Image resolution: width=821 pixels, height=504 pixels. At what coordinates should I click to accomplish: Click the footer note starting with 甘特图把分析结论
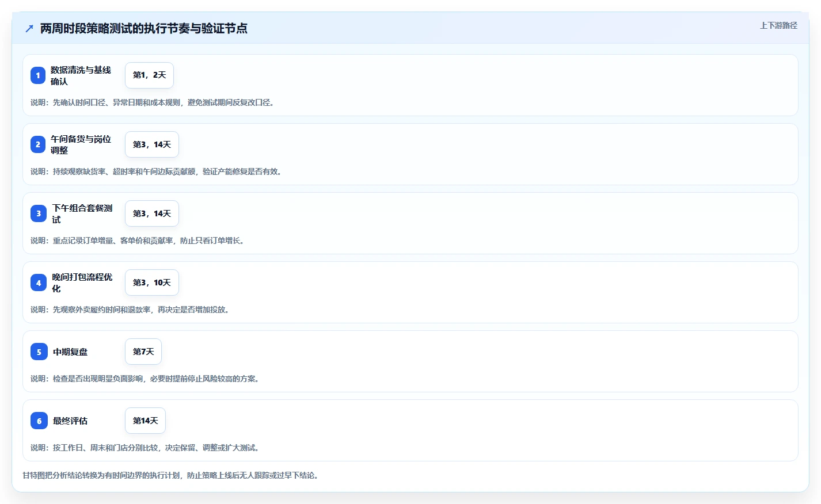172,475
